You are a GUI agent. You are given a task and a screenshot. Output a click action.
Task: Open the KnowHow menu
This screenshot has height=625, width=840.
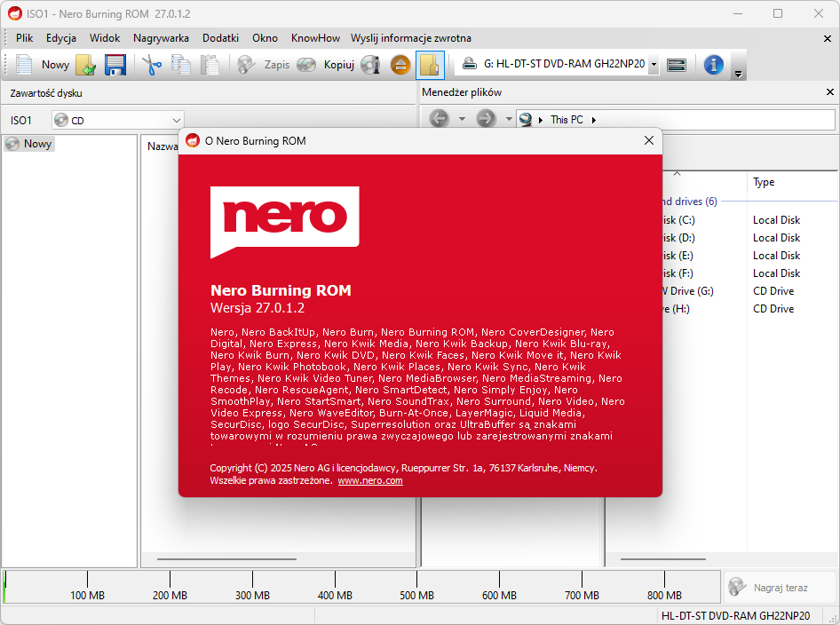click(315, 38)
